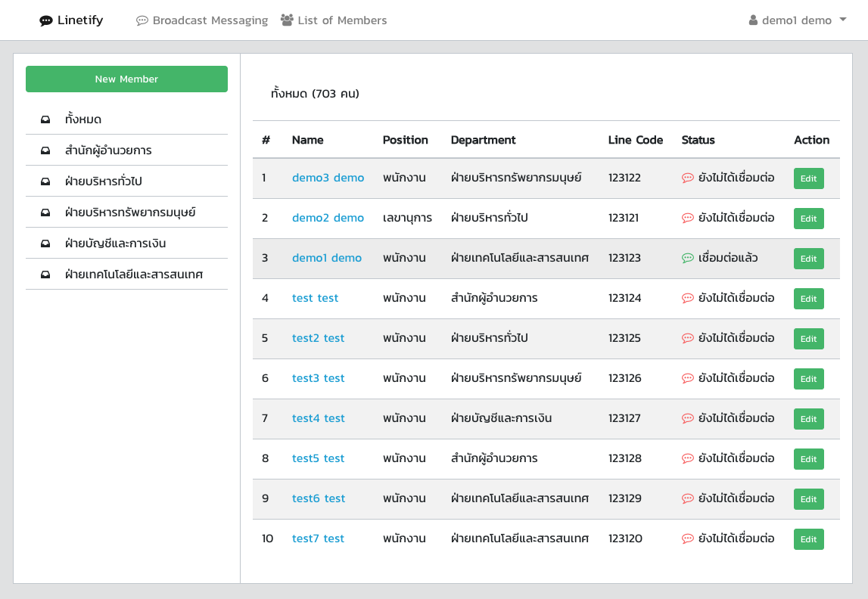Edit the test test member
Image resolution: width=868 pixels, height=599 pixels.
pos(808,299)
